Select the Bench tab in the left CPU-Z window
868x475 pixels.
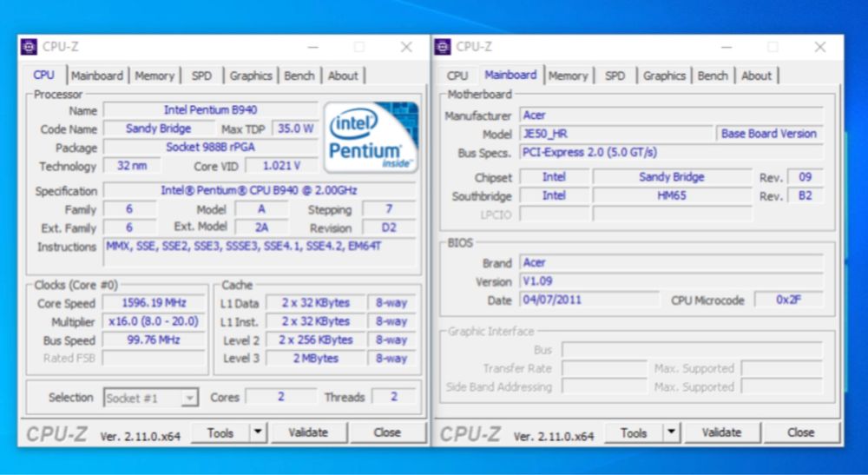tap(299, 76)
